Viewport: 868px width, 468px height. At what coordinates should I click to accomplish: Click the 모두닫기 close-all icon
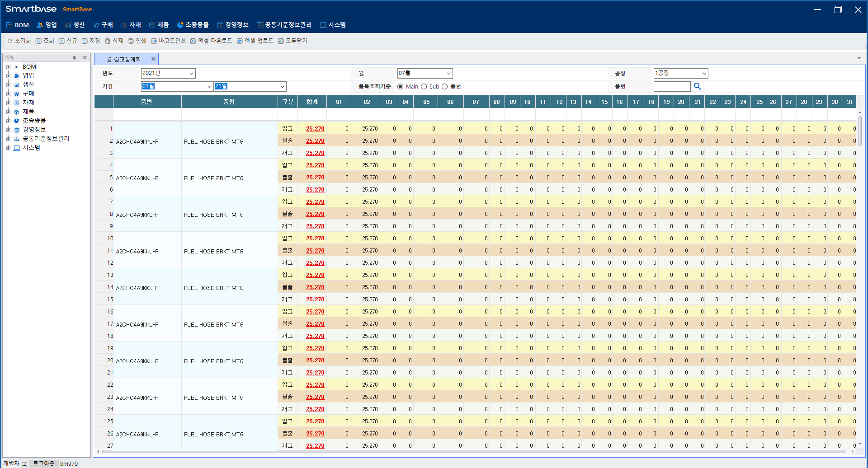pos(281,41)
